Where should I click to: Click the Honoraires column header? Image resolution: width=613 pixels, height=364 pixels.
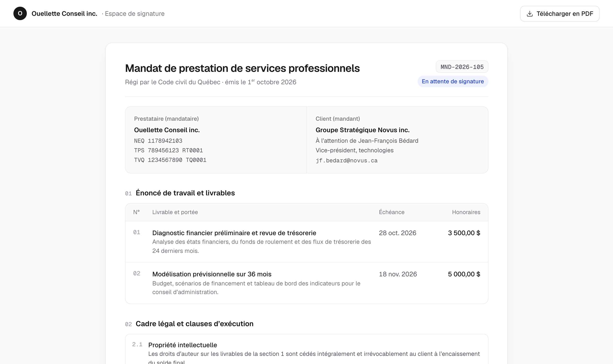pyautogui.click(x=466, y=212)
